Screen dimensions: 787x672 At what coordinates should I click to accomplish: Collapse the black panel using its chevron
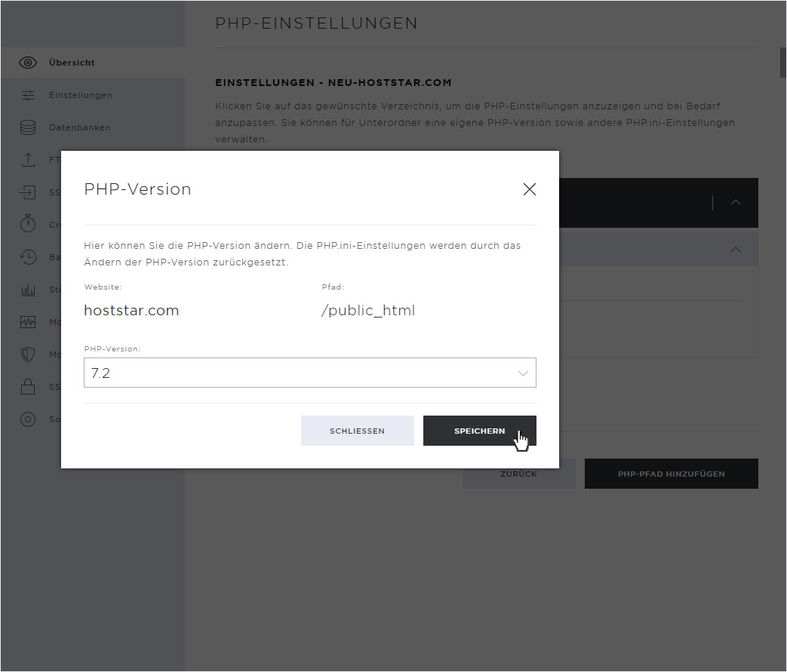(735, 202)
